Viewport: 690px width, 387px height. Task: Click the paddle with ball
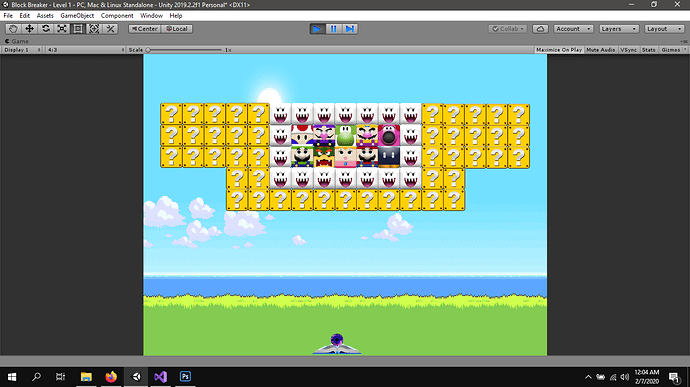(337, 345)
